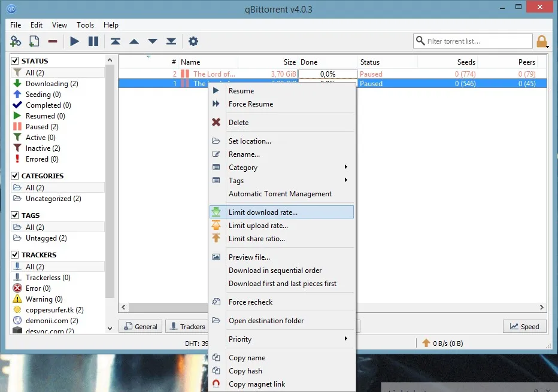Click the Add torrent file toolbar icon
Image resolution: width=558 pixels, height=392 pixels.
pos(34,41)
